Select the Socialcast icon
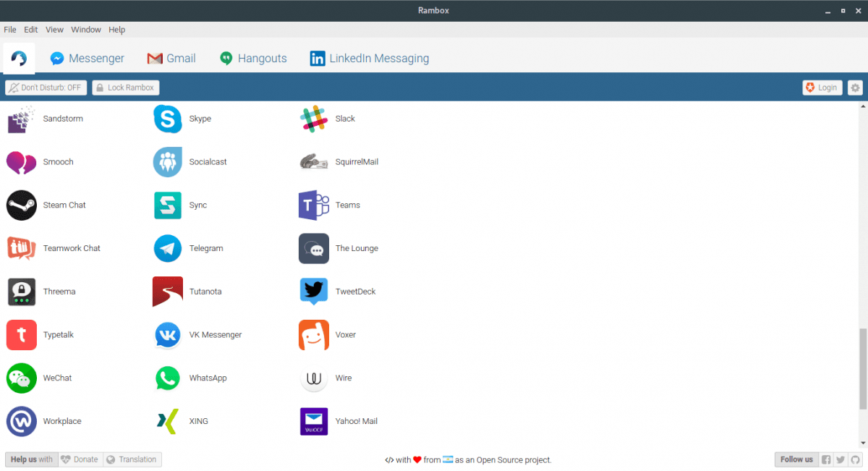The height and width of the screenshot is (471, 868). pyautogui.click(x=168, y=162)
